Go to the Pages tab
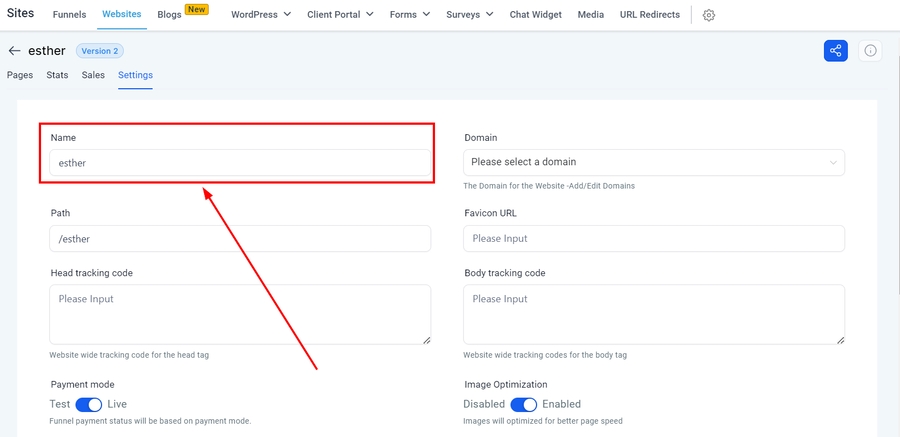The image size is (900, 437). pyautogui.click(x=20, y=75)
